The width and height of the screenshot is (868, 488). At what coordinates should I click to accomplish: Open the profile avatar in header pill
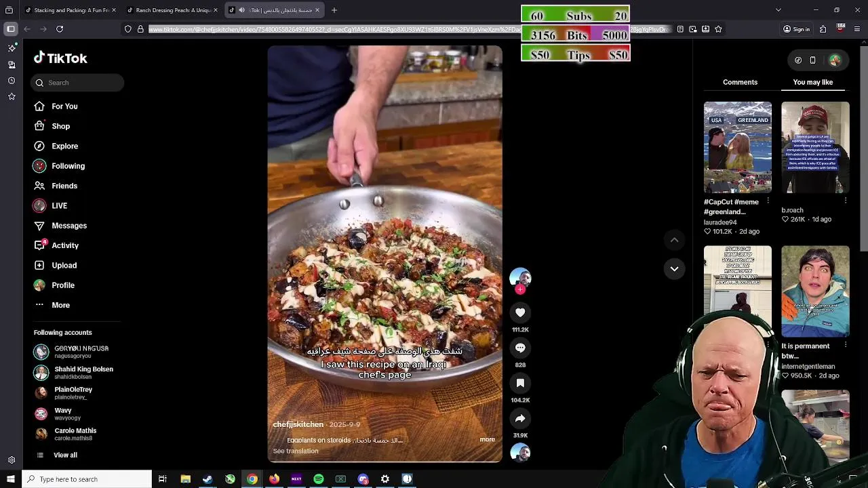835,60
